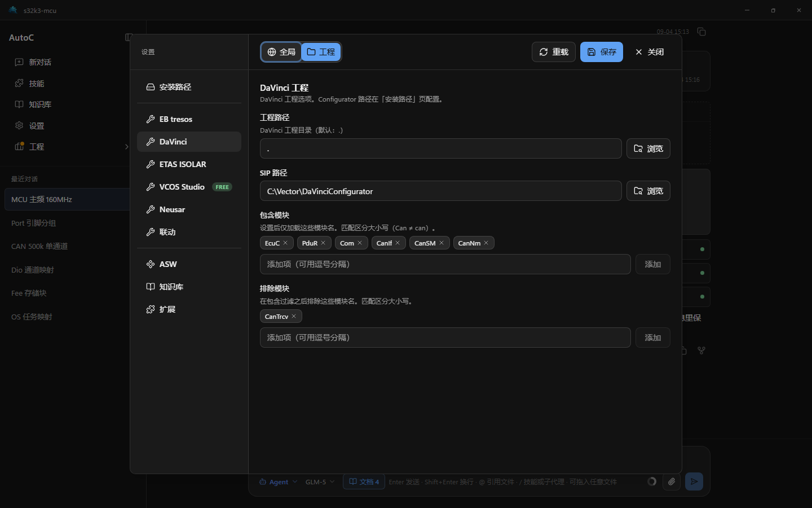Click the 重载 reload button
812x508 pixels.
(x=554, y=52)
